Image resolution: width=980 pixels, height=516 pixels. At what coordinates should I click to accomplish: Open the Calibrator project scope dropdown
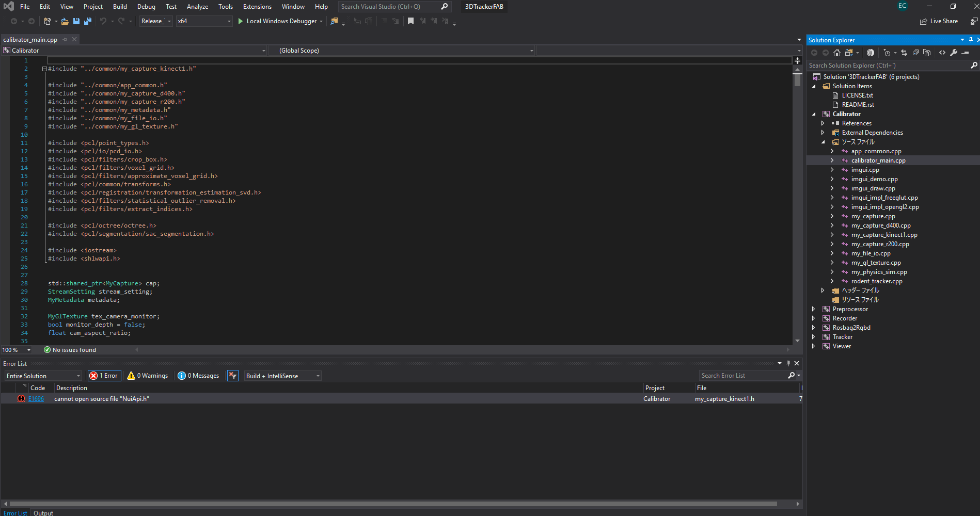pos(134,51)
